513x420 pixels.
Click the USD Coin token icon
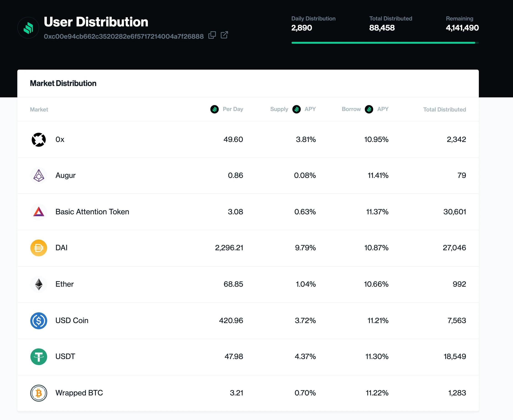pyautogui.click(x=39, y=321)
